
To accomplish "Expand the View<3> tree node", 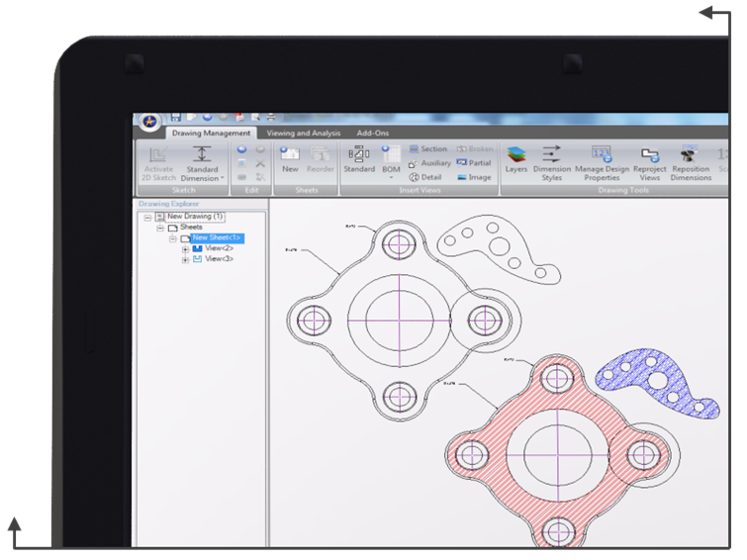I will click(185, 260).
